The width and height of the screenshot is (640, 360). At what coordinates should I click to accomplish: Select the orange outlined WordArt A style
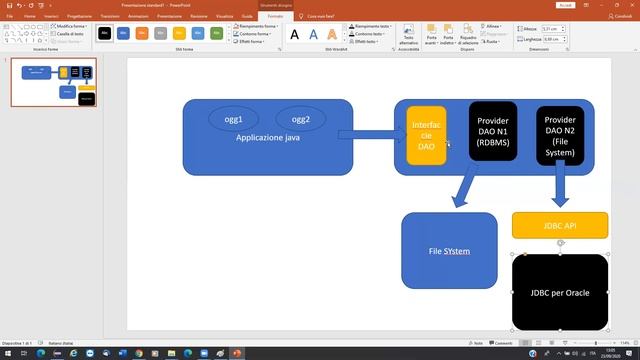point(332,34)
